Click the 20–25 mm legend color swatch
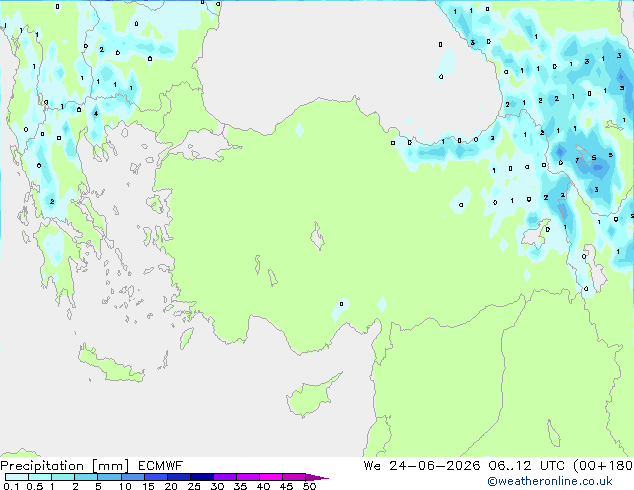Screen dimensions: 634x490 178,477
